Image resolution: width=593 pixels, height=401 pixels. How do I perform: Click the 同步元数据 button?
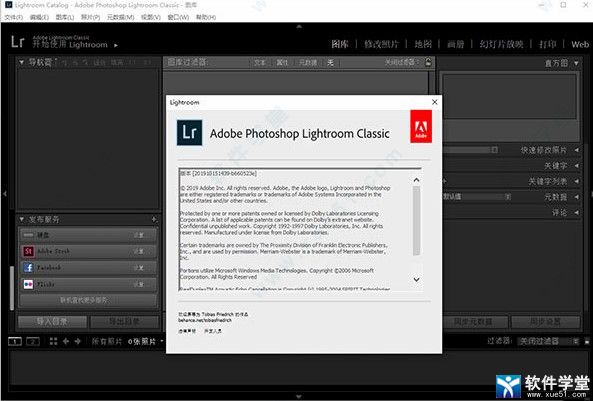473,322
